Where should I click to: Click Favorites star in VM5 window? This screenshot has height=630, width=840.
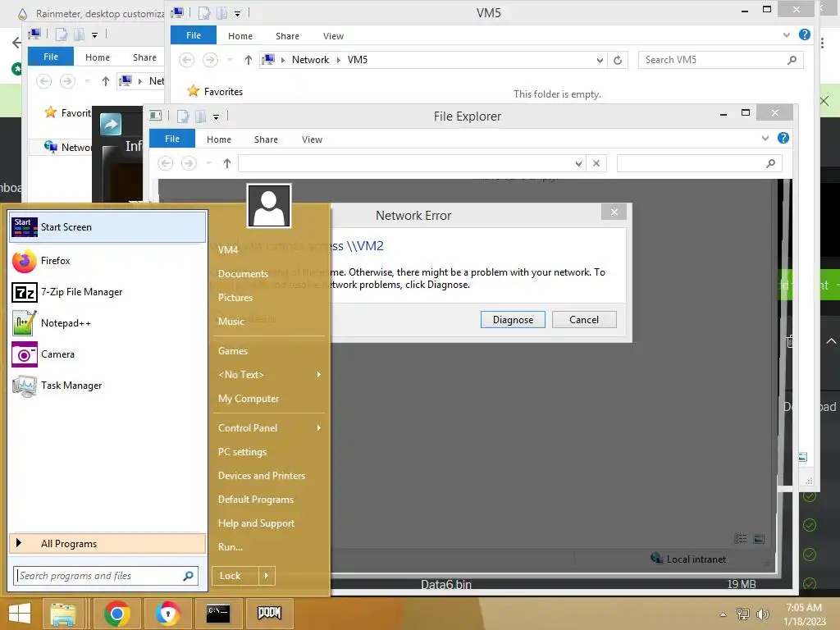[x=194, y=91]
